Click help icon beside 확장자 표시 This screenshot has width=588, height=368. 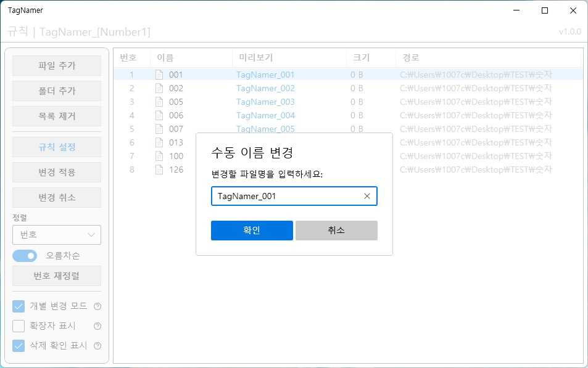(97, 326)
